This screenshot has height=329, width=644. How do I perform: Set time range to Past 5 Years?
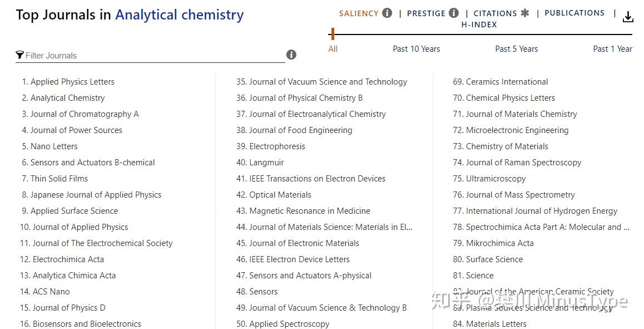[x=516, y=49]
